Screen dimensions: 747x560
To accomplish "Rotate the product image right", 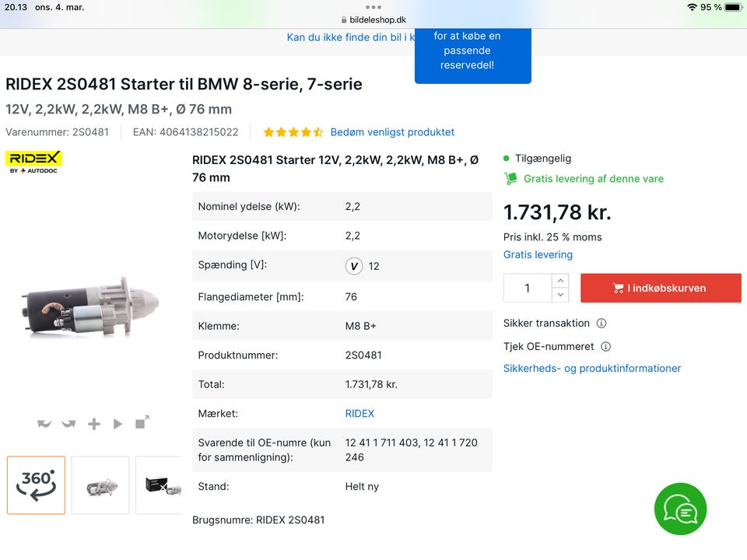I will click(68, 424).
